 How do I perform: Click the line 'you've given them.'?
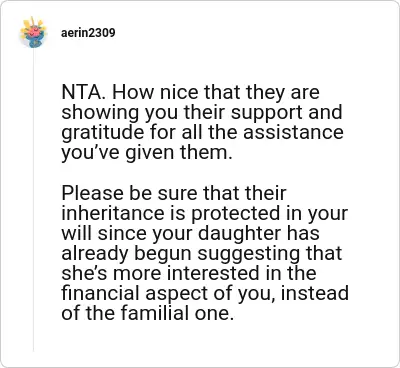[x=147, y=152]
